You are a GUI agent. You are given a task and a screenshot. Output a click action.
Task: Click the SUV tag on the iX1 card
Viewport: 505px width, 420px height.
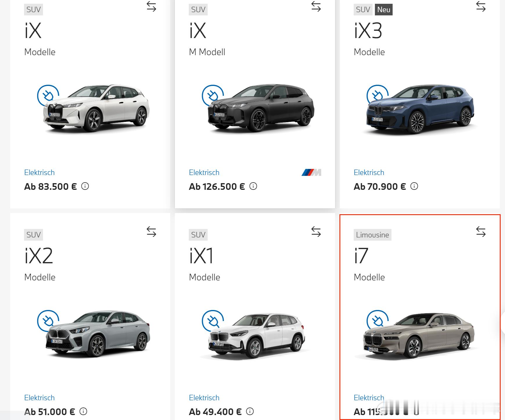(198, 235)
